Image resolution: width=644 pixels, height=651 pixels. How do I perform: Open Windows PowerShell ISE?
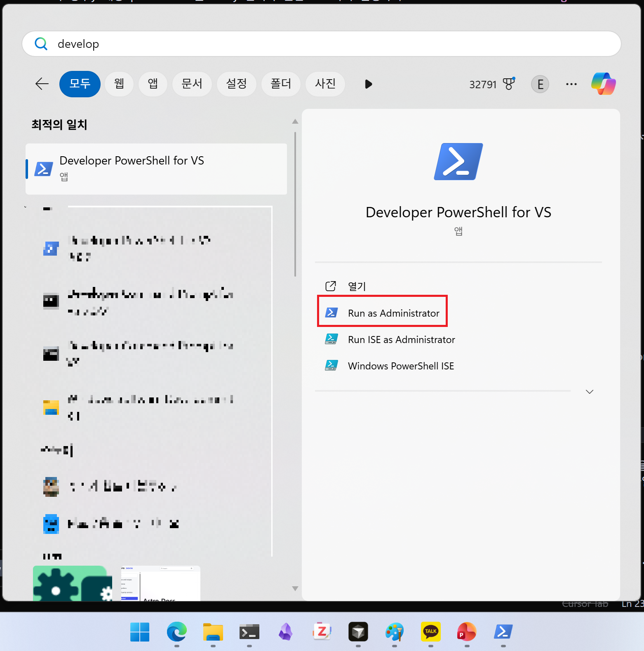pyautogui.click(x=401, y=366)
